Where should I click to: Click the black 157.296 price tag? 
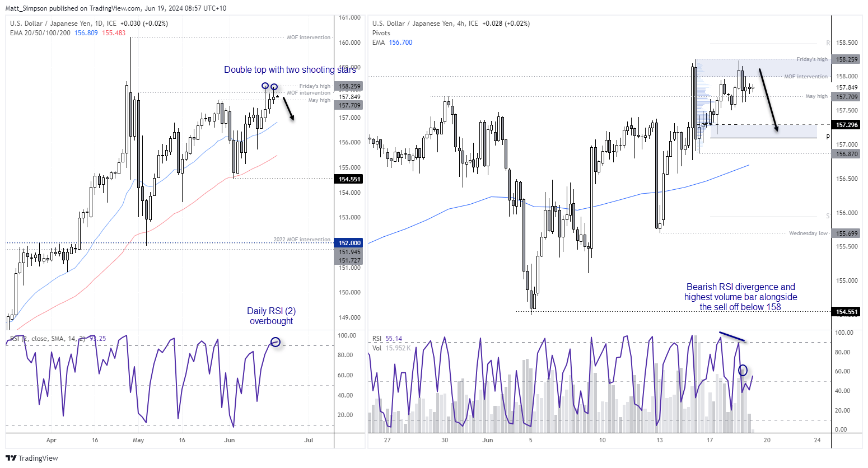[x=846, y=125]
